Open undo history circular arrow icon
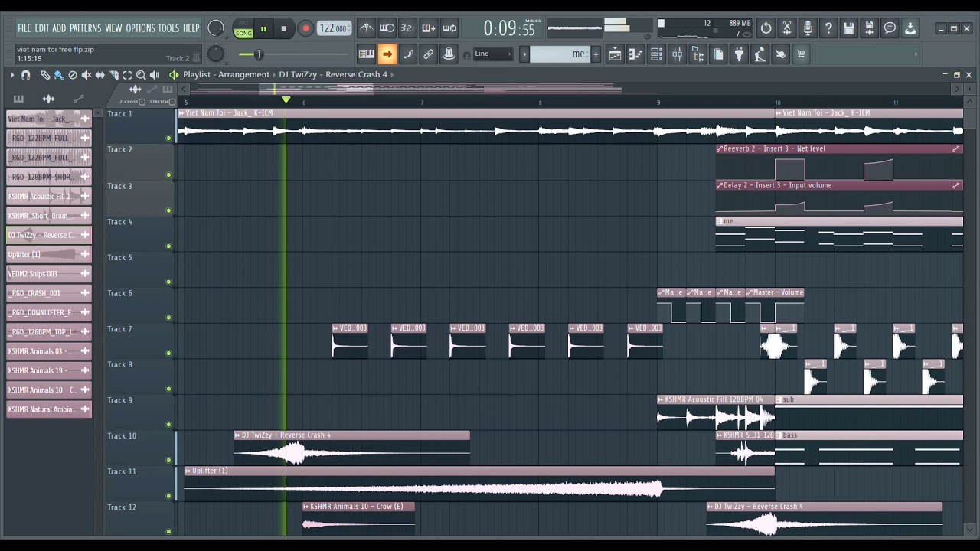The image size is (980, 551). (766, 28)
